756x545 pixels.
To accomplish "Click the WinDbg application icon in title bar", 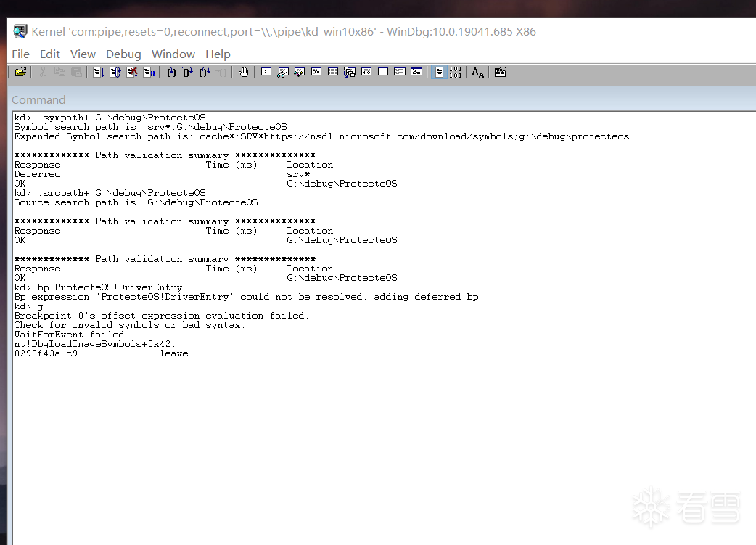I will [x=20, y=31].
